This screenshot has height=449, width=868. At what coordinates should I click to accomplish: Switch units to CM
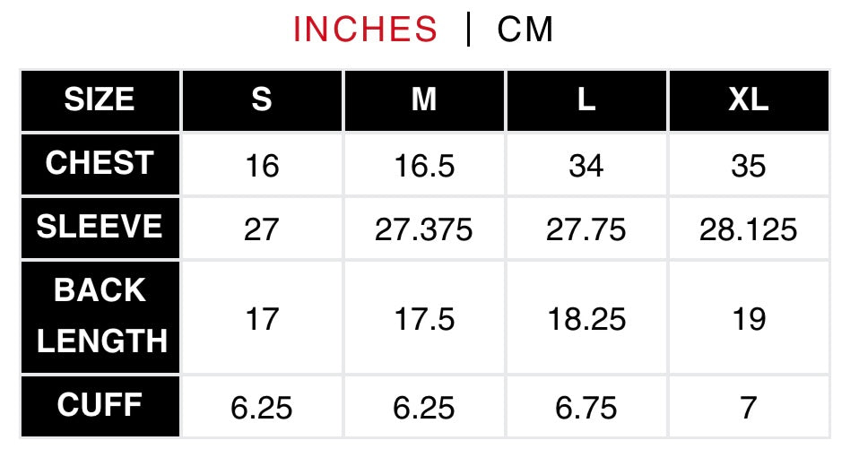coord(525,30)
